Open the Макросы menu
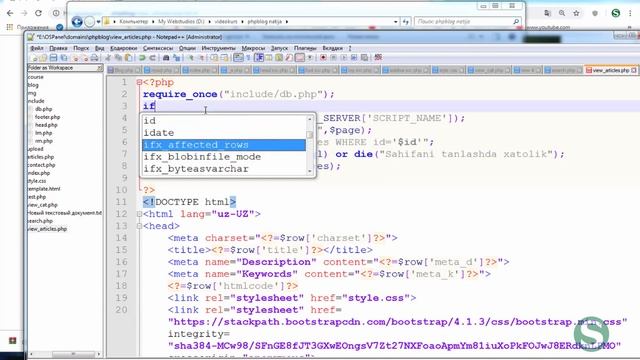This screenshot has height=360, width=640. point(253,48)
